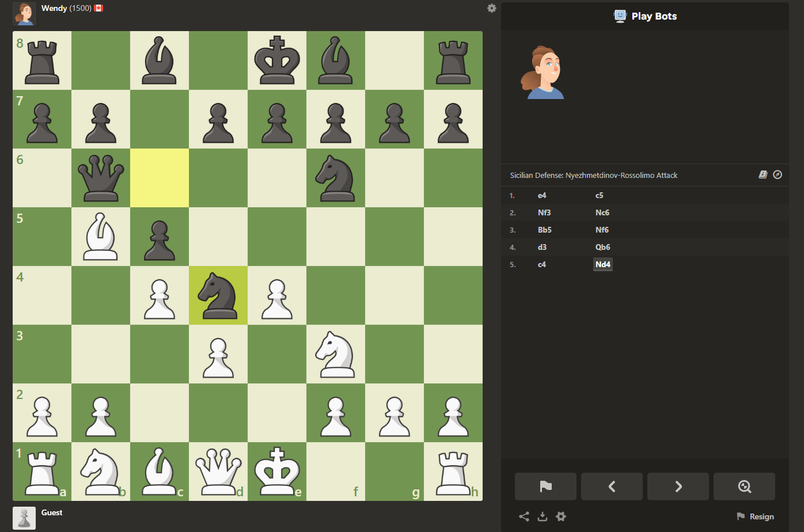Select the white pawn on b2
This screenshot has width=804, height=532.
pyautogui.click(x=101, y=413)
